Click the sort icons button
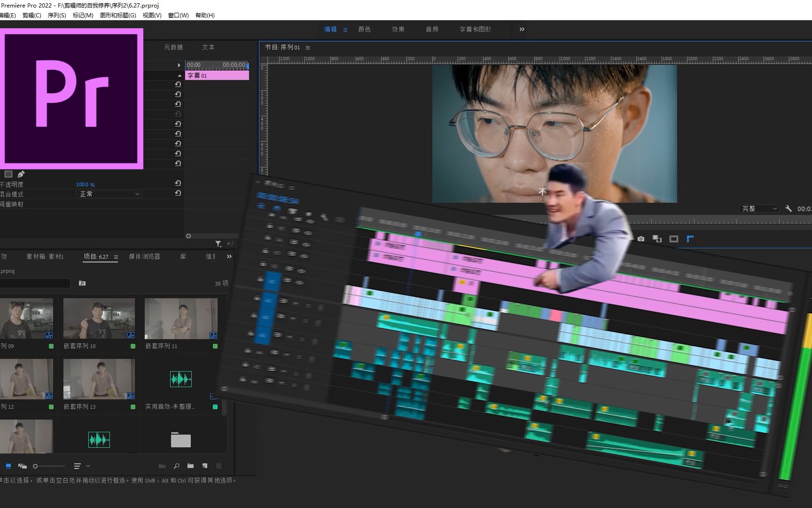 [78, 466]
